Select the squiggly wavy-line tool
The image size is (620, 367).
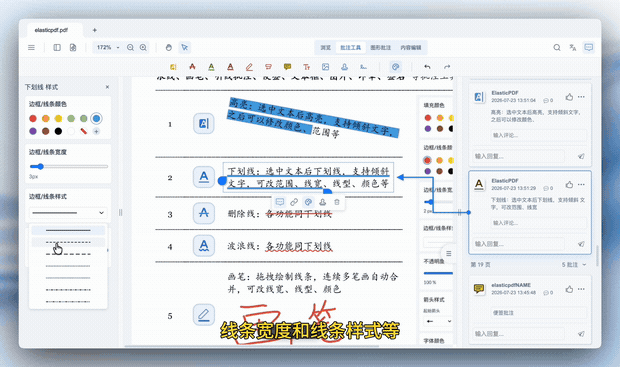point(230,67)
